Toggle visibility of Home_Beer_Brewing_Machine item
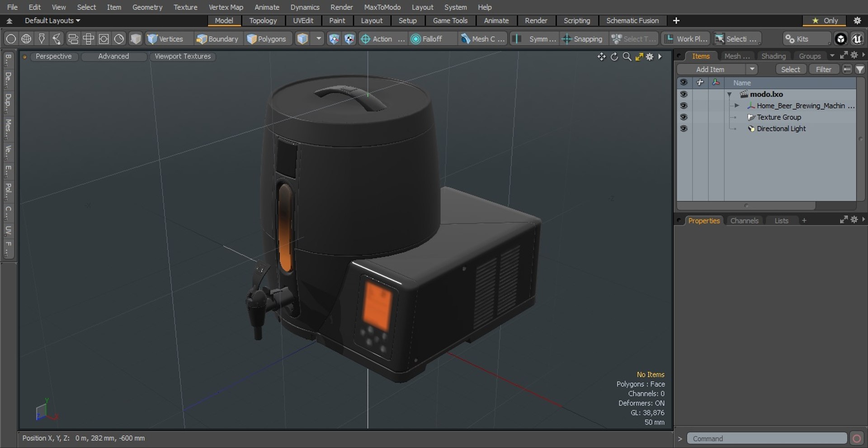 click(x=684, y=105)
